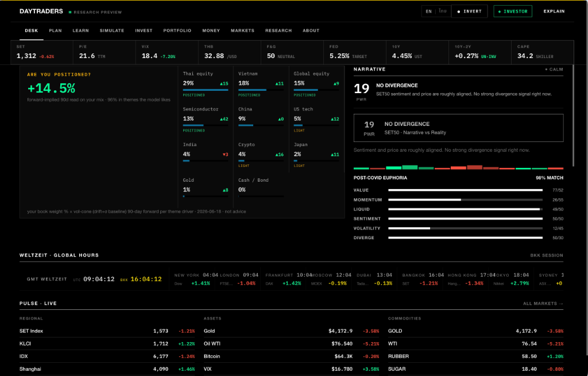The image size is (588, 376).
Task: Click the CALM narrative status indicator
Action: click(x=554, y=69)
